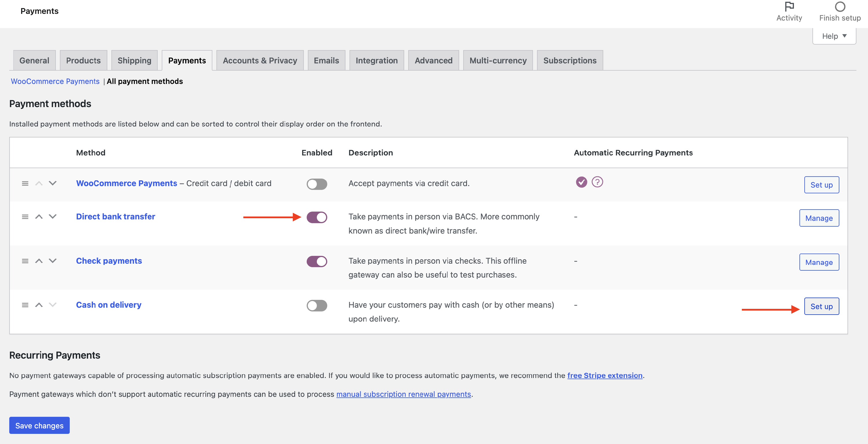This screenshot has height=444, width=868.
Task: Disable the Direct bank transfer toggle
Action: (x=317, y=217)
